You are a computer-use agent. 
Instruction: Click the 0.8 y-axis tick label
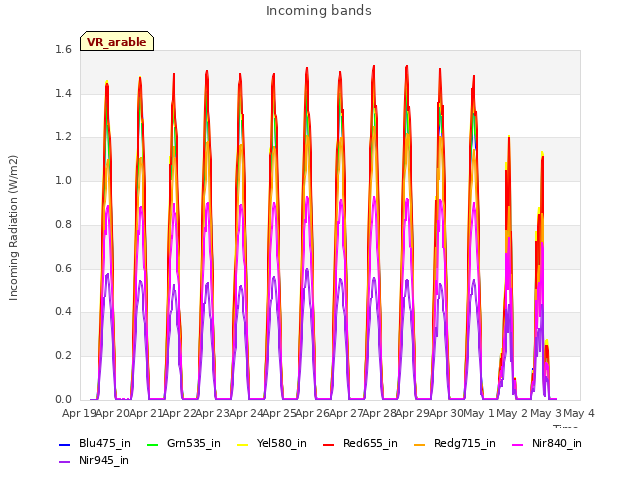click(63, 224)
